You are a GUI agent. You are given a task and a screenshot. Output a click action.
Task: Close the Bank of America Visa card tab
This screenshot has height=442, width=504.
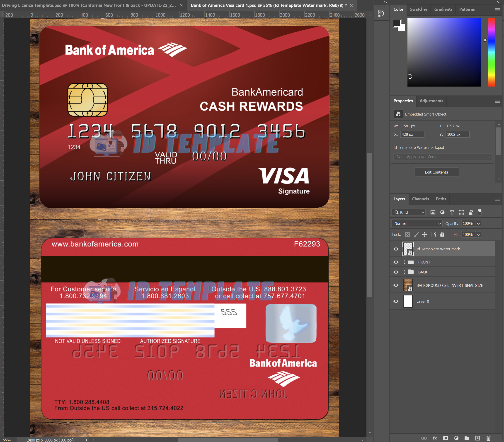point(351,5)
